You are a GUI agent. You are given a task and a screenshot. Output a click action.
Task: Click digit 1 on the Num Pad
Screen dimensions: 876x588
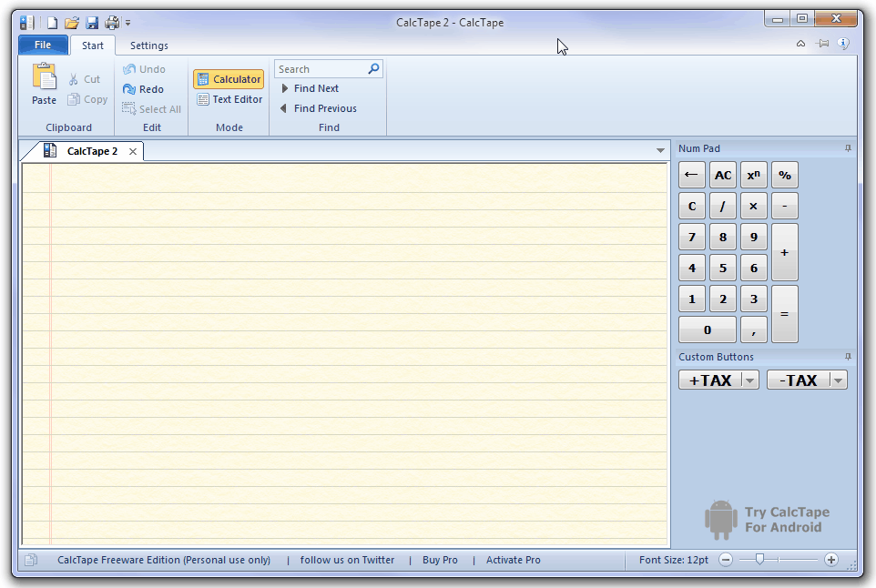point(692,299)
